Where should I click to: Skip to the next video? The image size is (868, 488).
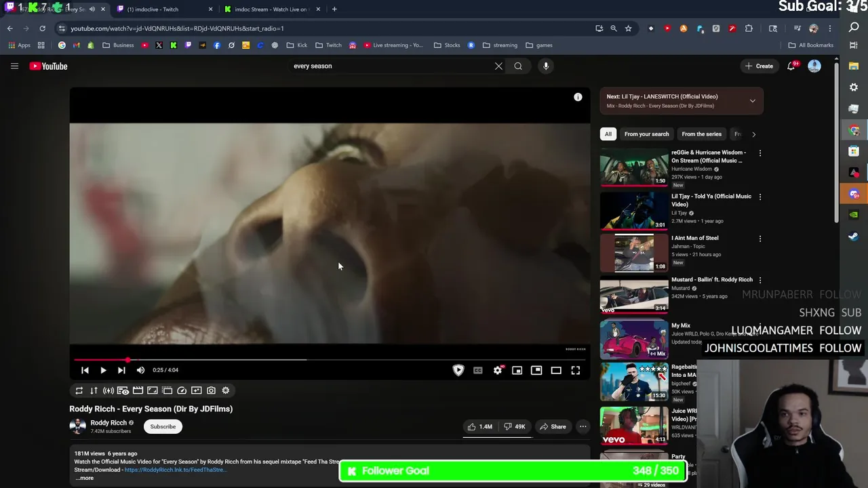pyautogui.click(x=121, y=370)
